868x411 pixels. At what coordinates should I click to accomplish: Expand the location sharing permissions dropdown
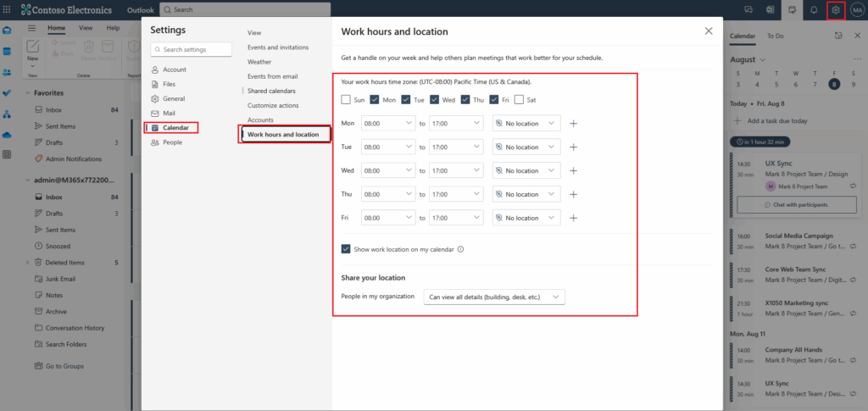pyautogui.click(x=494, y=297)
